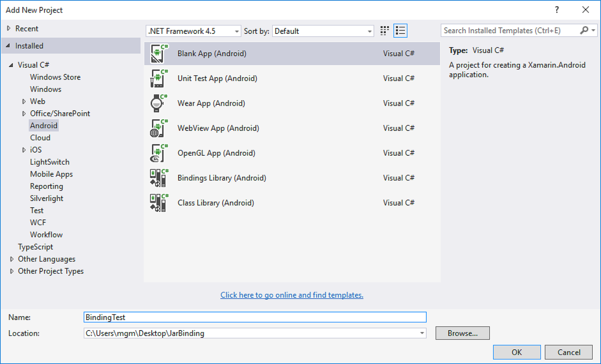Click the Browse... button

(x=462, y=333)
